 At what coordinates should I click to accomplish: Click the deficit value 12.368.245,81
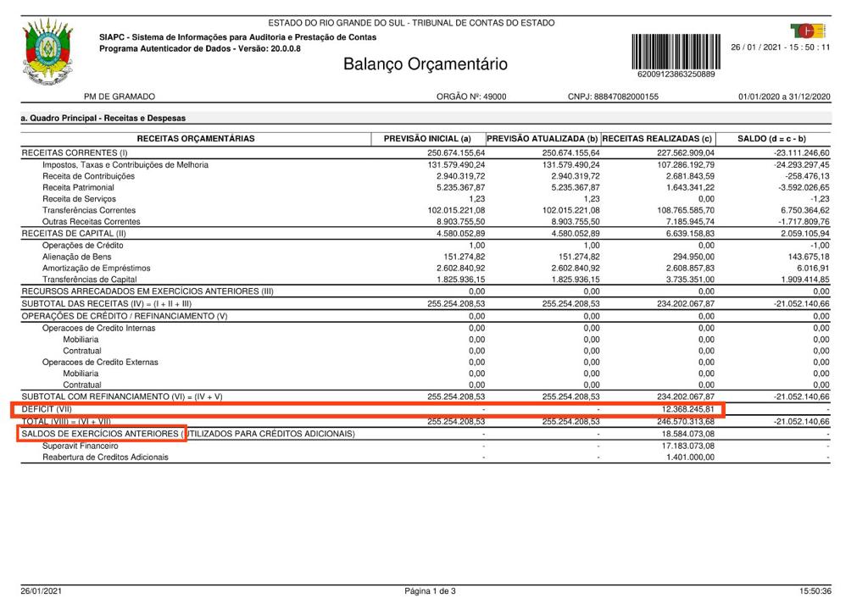[688, 410]
